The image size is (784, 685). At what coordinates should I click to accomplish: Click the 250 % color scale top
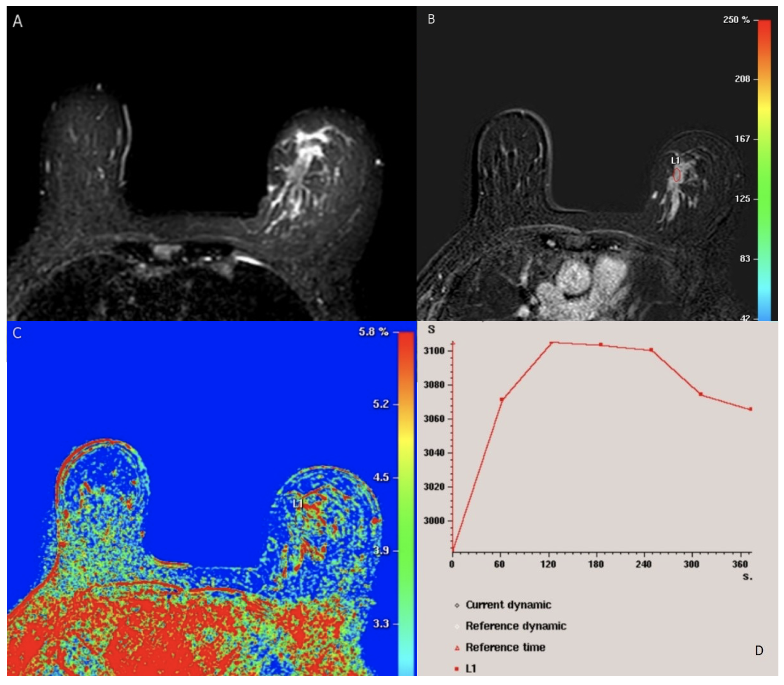coord(764,22)
